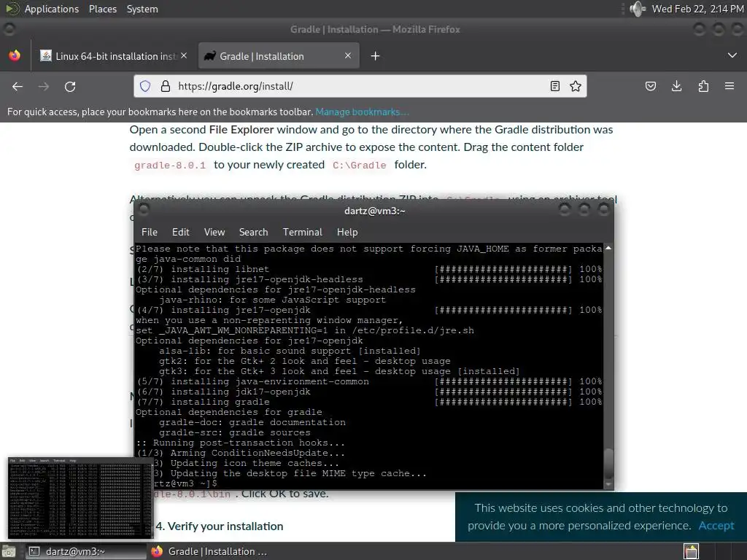Viewport: 747px width, 560px height.
Task: Click the Firefox View icon
Action: click(15, 55)
